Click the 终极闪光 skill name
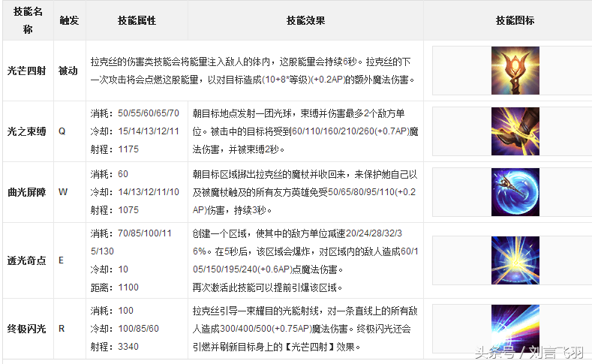The width and height of the screenshot is (592, 364). coord(26,329)
